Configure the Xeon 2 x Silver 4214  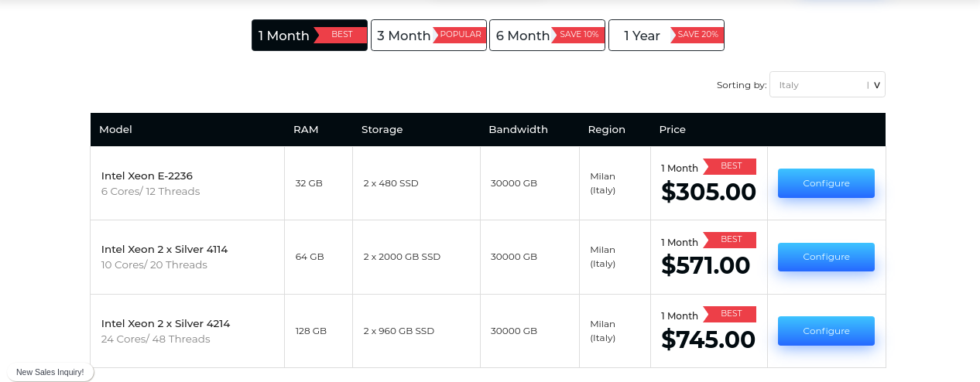[x=826, y=331]
